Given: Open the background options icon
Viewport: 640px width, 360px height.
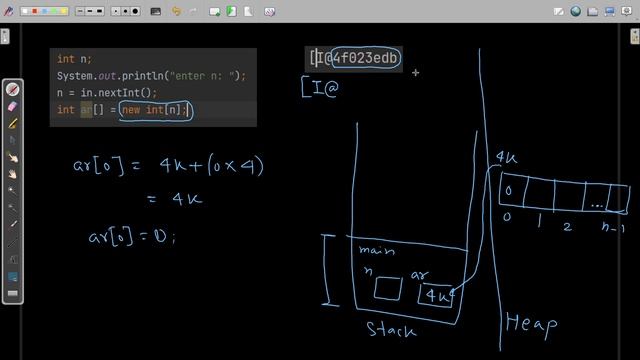Looking at the screenshot, I should [x=156, y=11].
